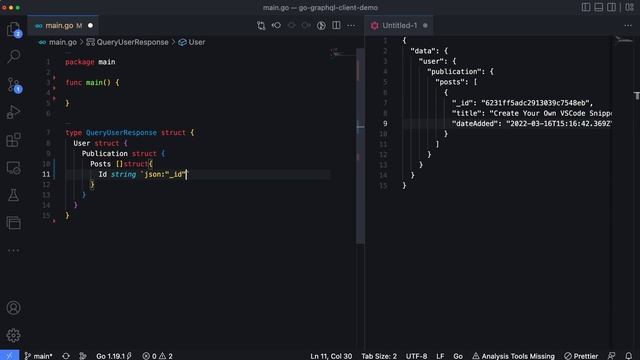The height and width of the screenshot is (360, 640).
Task: Open the Accounts menu icon
Action: [x=13, y=308]
